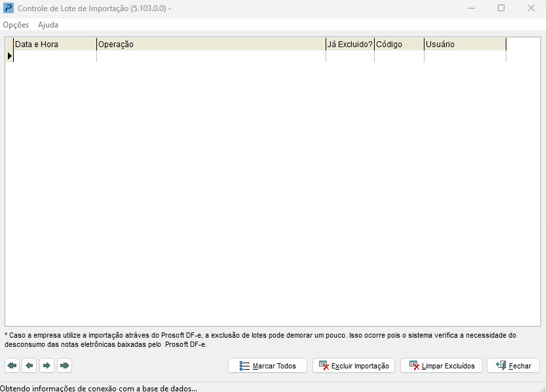
Task: Open the Opções menu
Action: tap(16, 25)
